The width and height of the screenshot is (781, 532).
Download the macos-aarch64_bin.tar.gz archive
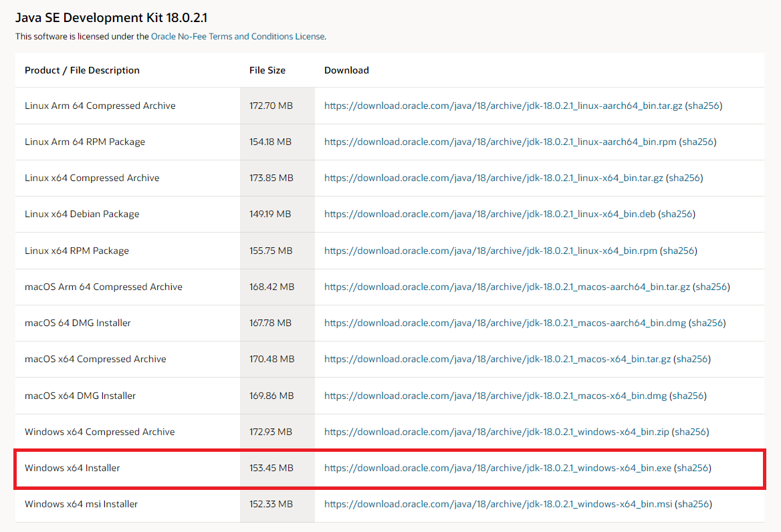[x=507, y=287]
